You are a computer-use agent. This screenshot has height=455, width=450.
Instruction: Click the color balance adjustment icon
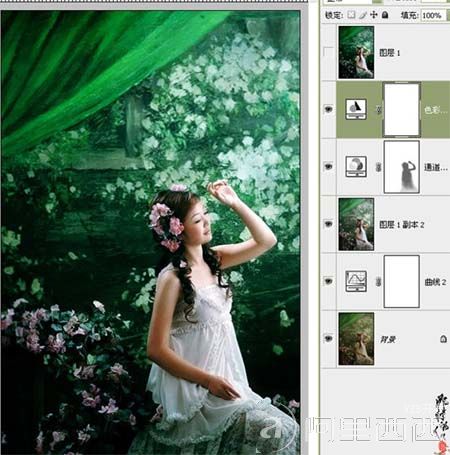356,109
